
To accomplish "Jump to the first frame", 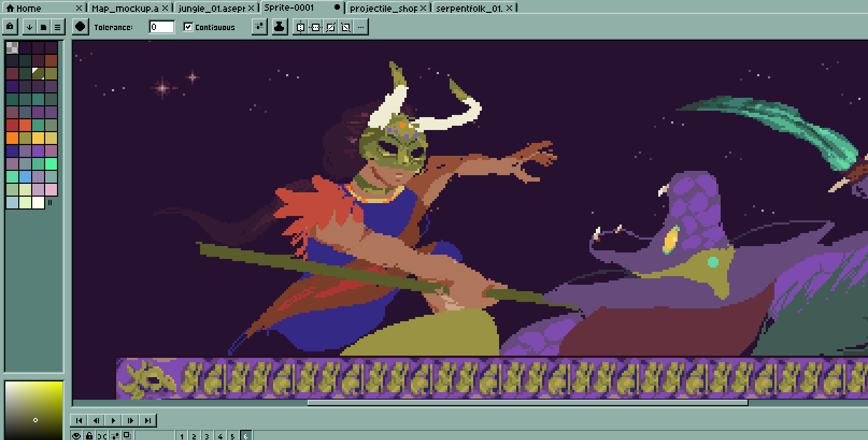I will [79, 420].
